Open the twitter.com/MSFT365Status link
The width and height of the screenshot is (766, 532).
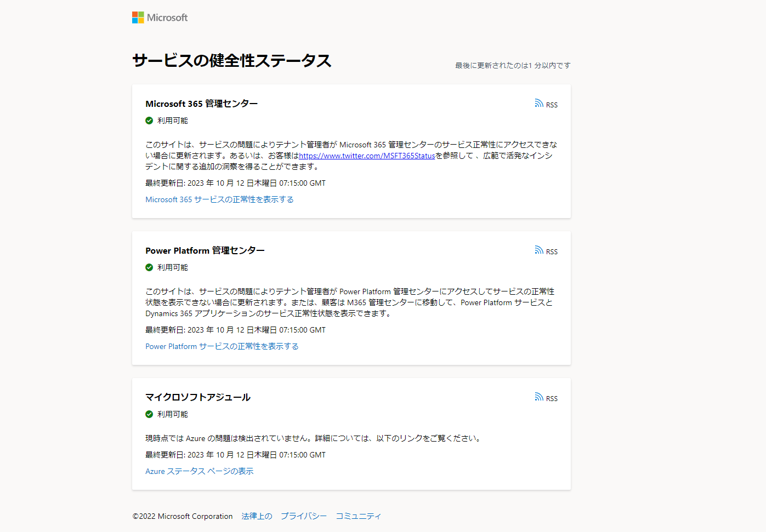pos(367,156)
